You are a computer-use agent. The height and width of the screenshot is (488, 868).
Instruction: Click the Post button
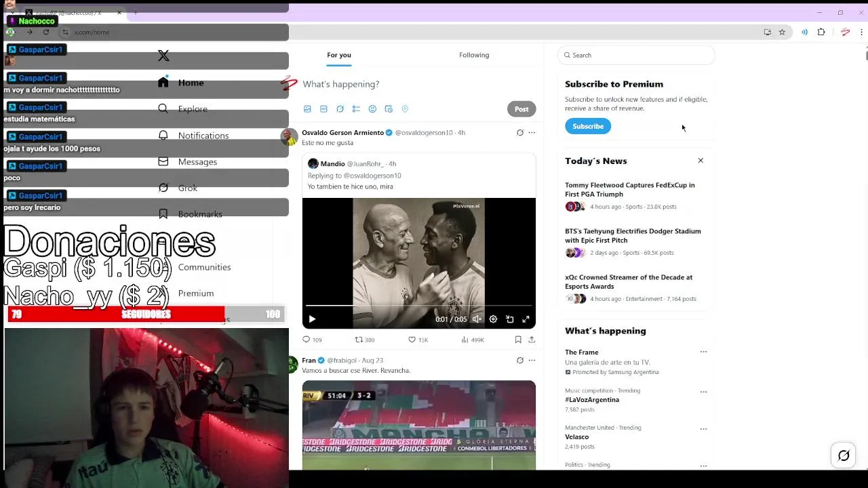click(x=521, y=109)
